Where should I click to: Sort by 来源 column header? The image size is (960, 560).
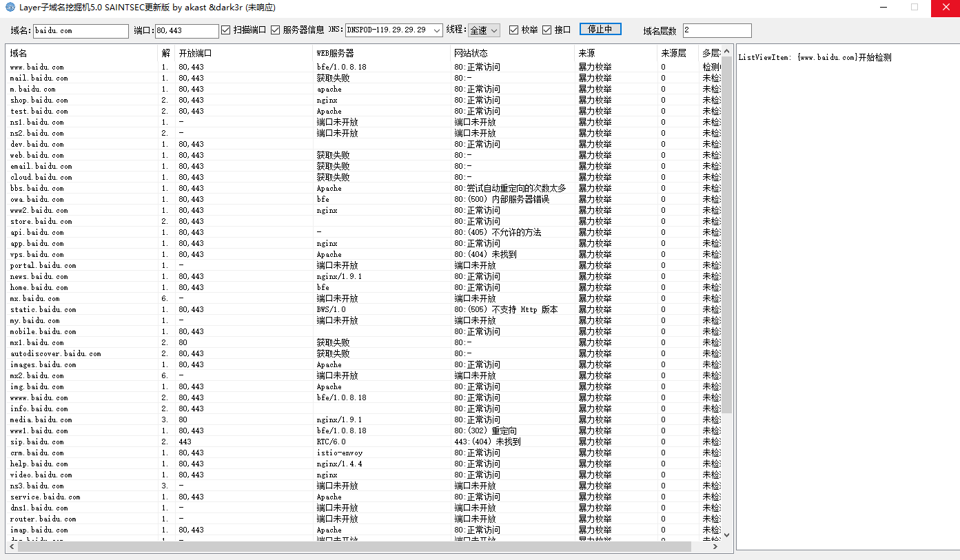[x=616, y=53]
